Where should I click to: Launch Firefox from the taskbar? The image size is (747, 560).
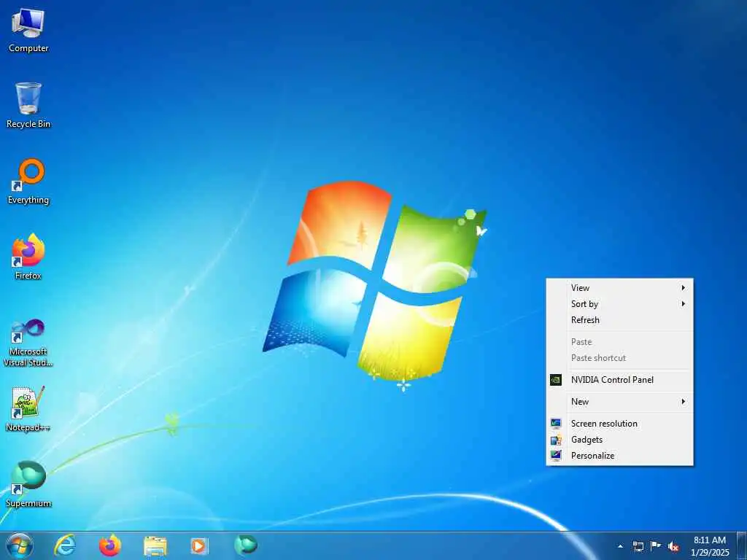110,545
